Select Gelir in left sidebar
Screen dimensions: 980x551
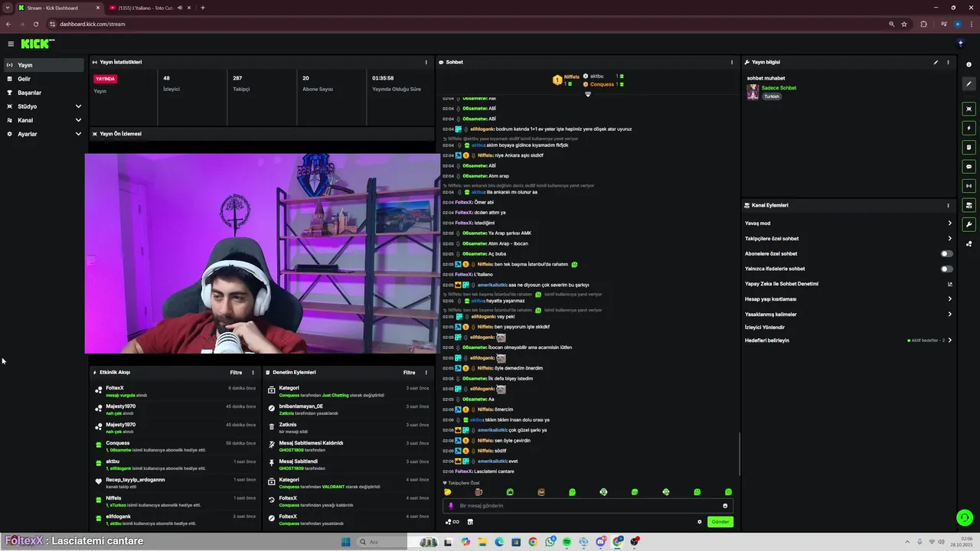point(44,79)
